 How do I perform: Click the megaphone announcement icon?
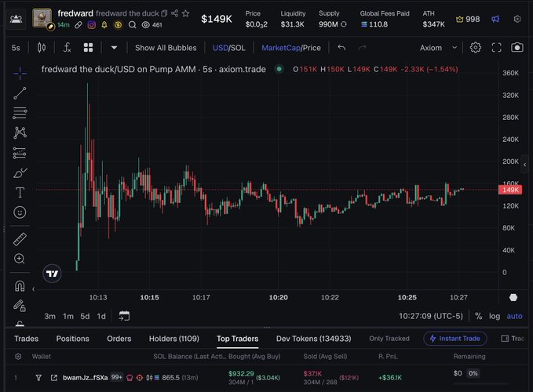(495, 19)
